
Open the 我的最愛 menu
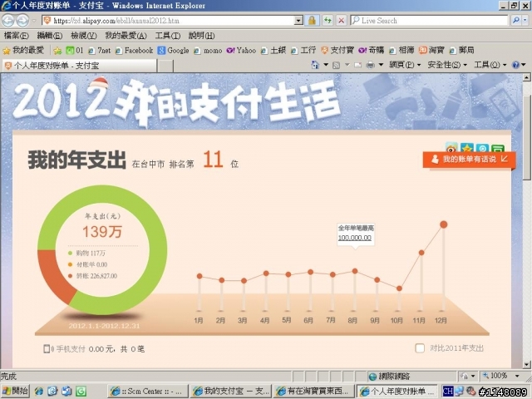point(126,35)
